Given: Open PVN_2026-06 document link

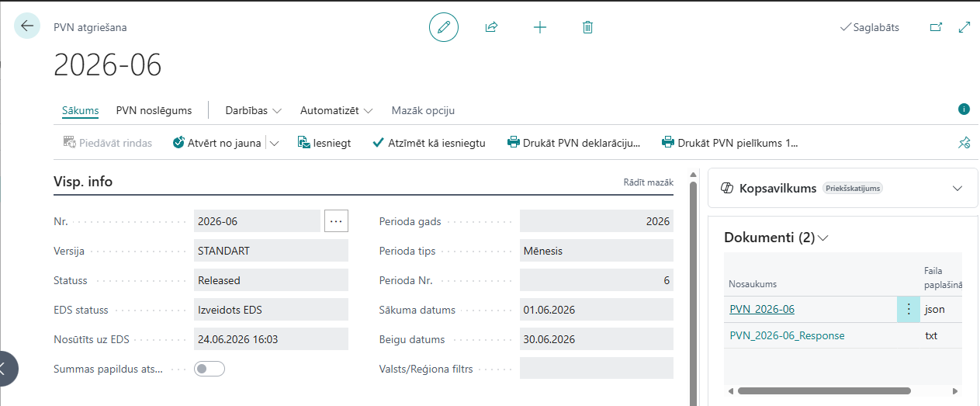Looking at the screenshot, I should pyautogui.click(x=762, y=309).
